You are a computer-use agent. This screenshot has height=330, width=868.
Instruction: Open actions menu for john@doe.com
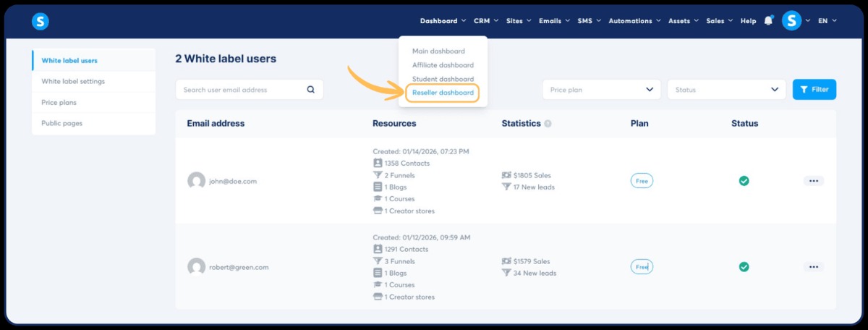click(814, 181)
